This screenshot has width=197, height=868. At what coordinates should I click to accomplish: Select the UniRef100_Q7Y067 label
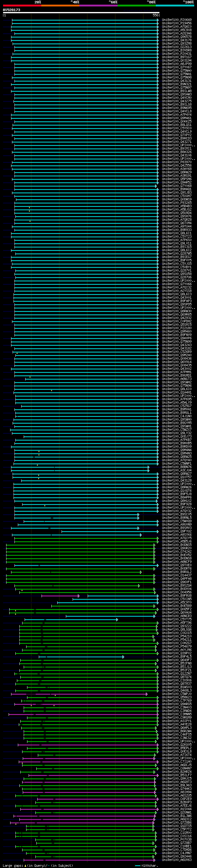click(177, 67)
